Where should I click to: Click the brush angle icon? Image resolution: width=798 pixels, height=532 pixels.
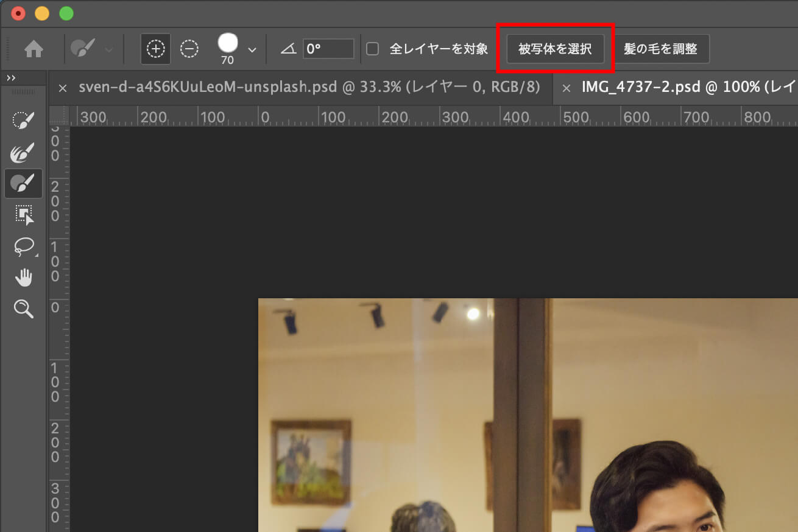point(288,49)
